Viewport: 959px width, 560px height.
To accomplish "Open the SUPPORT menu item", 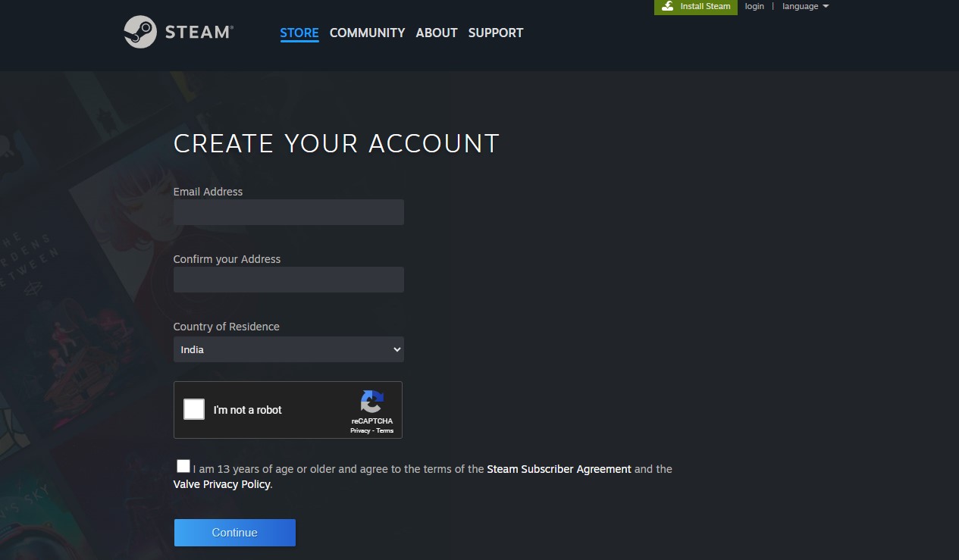I will (x=496, y=33).
